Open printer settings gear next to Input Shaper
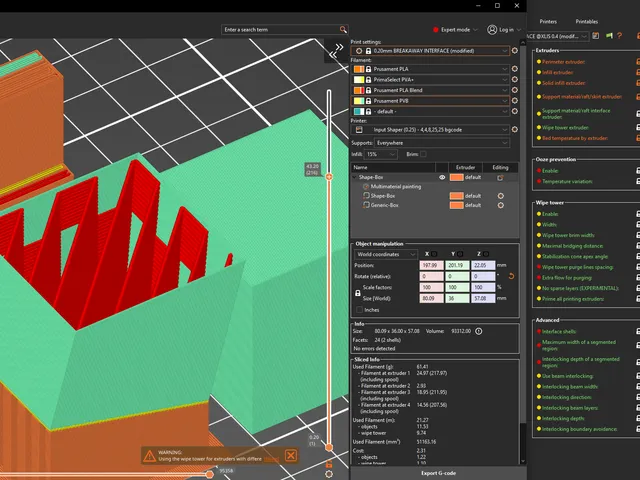Image resolution: width=640 pixels, height=480 pixels. click(x=515, y=129)
